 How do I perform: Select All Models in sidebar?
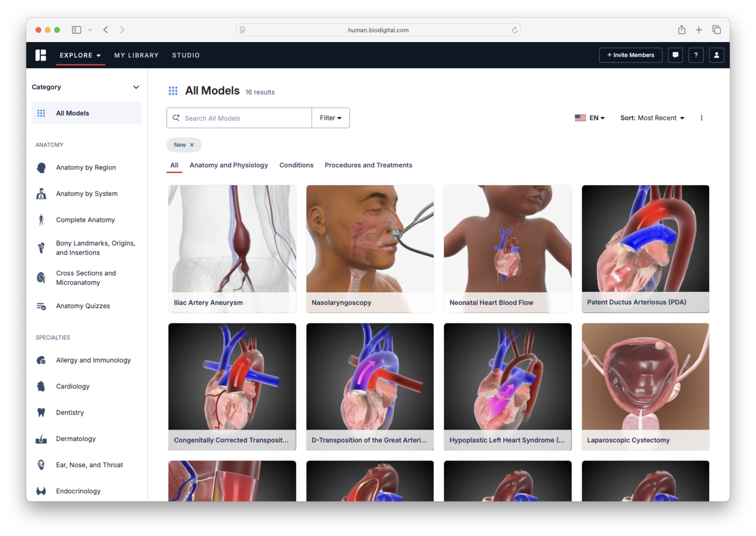pyautogui.click(x=87, y=113)
